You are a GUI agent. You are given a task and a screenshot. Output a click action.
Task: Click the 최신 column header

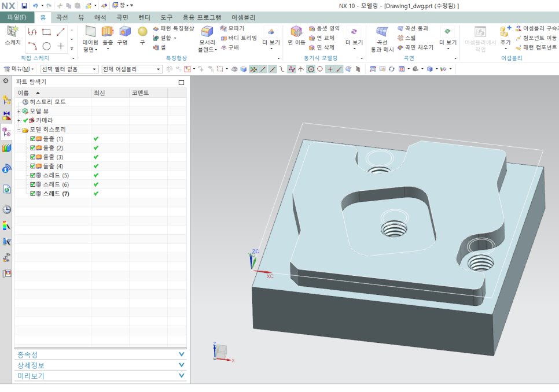(110, 93)
